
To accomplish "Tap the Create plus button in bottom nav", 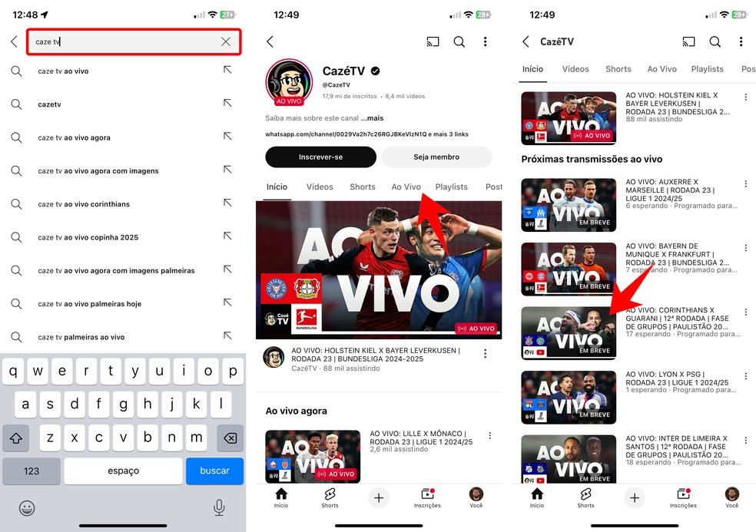I will 379,498.
